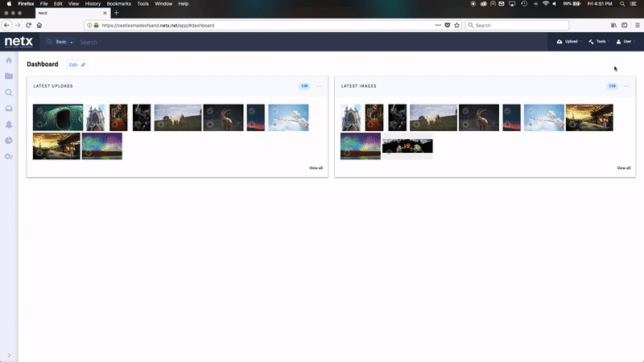This screenshot has width=644, height=362.
Task: Open the Upload dropdown menu
Action: 568,41
